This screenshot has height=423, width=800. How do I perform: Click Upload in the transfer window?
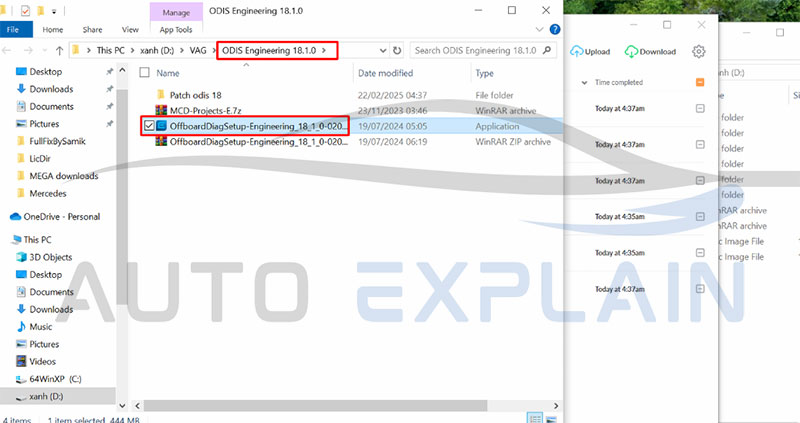590,52
